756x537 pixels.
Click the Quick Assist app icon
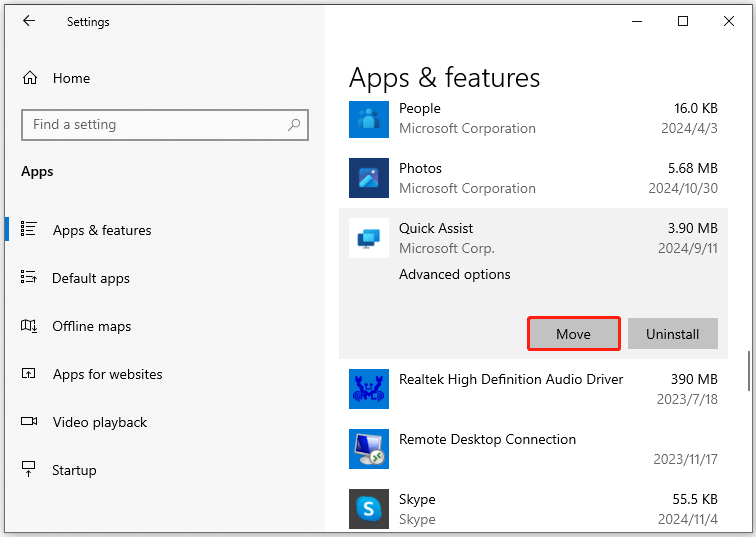coord(368,238)
